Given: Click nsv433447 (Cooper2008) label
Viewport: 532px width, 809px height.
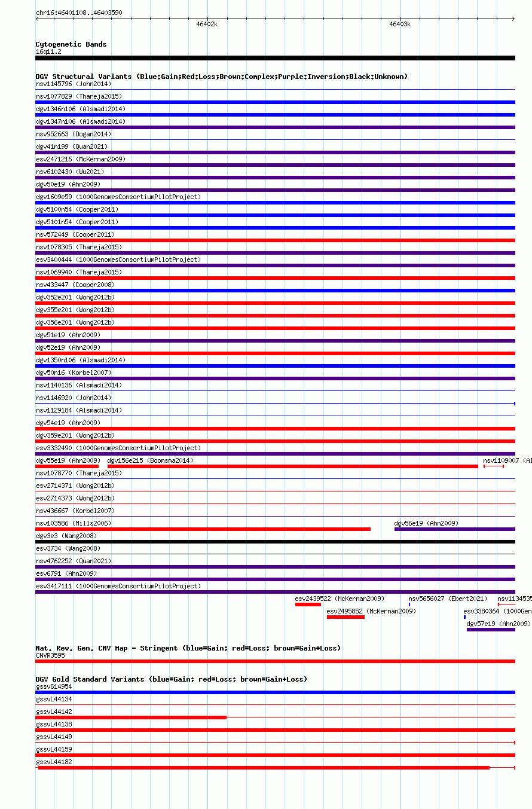Looking at the screenshot, I should pyautogui.click(x=75, y=285).
